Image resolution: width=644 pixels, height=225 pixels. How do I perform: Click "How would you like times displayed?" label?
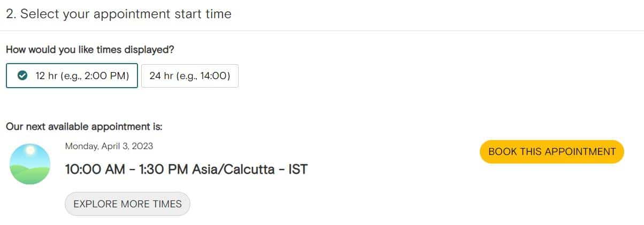(x=90, y=50)
